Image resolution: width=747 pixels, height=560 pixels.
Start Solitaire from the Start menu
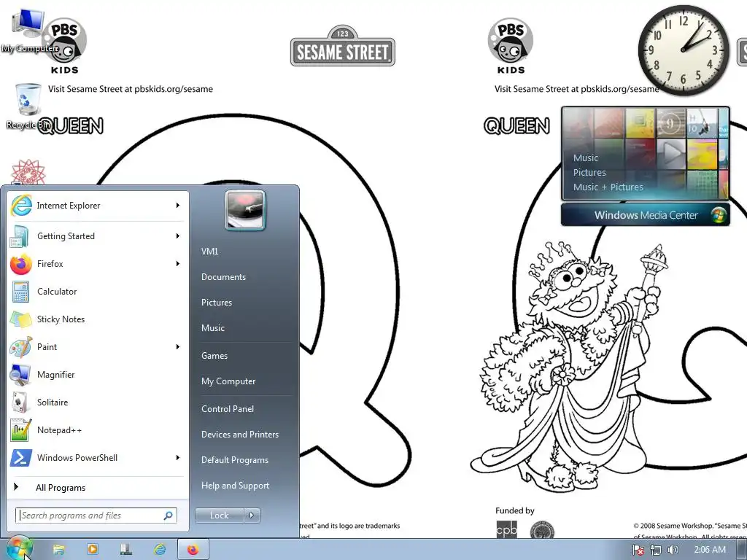[x=97, y=402]
